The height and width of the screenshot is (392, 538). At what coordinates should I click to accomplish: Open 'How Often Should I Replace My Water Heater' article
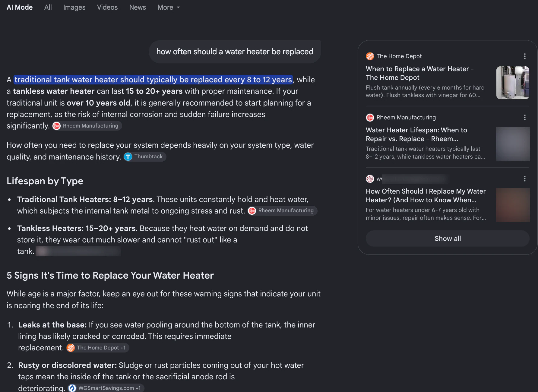(x=426, y=196)
